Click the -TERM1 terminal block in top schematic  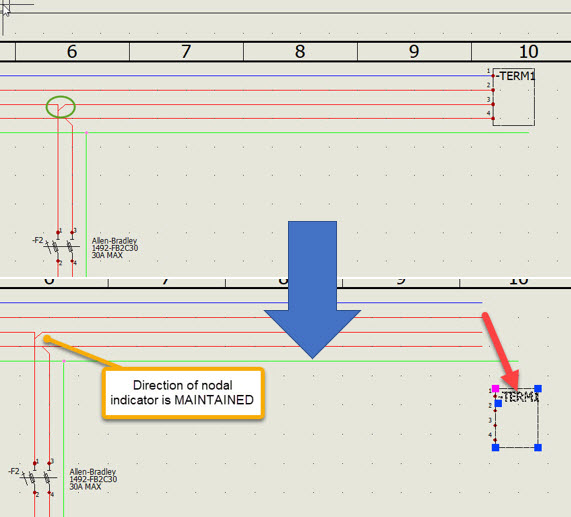[x=513, y=97]
